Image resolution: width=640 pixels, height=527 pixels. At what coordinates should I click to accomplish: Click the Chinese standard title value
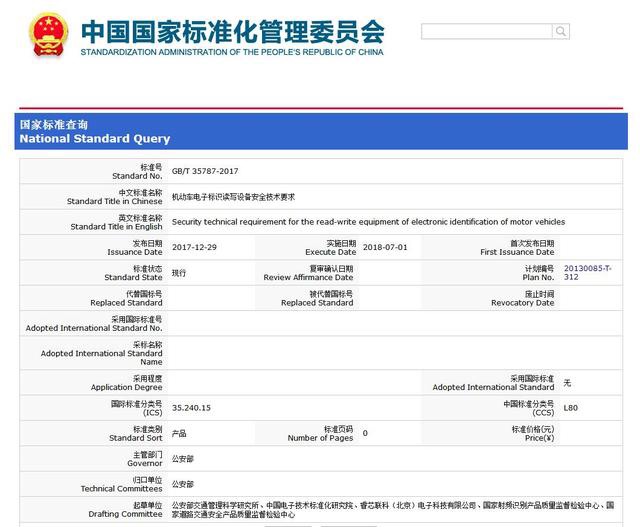[233, 197]
